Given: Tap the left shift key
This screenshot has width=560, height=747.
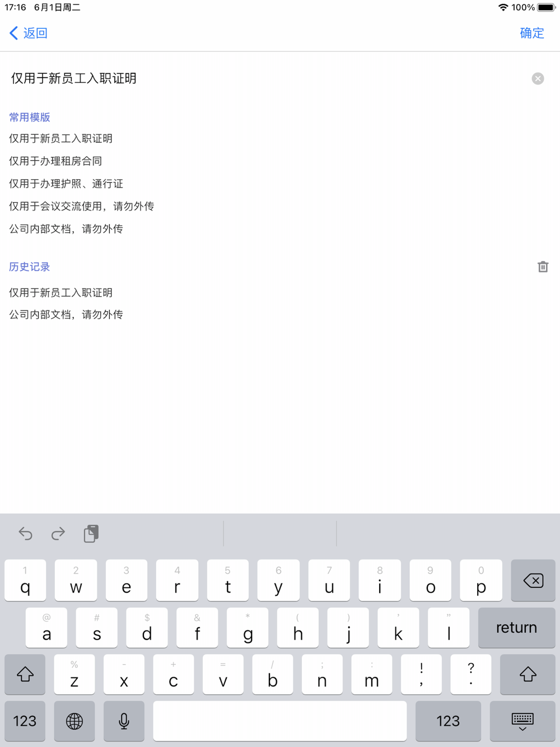Looking at the screenshot, I should (x=25, y=674).
